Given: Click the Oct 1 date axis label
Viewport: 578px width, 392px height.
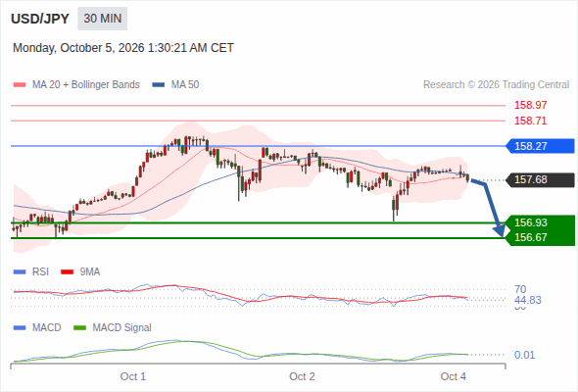Looking at the screenshot, I should click(133, 376).
